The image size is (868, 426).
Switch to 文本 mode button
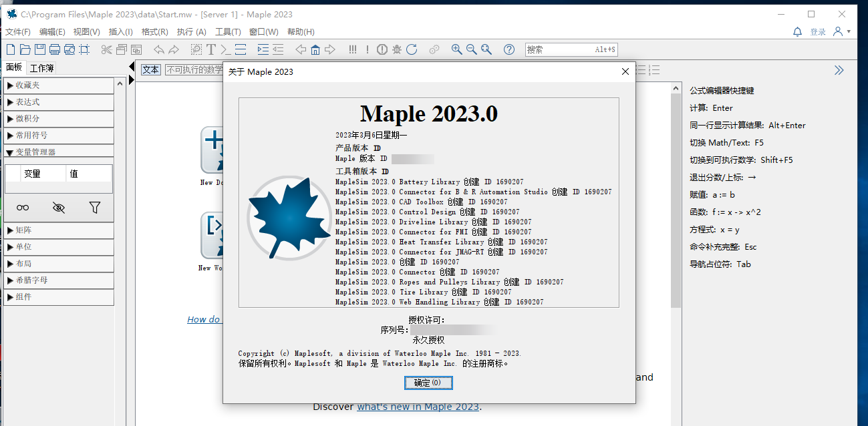[x=151, y=69]
